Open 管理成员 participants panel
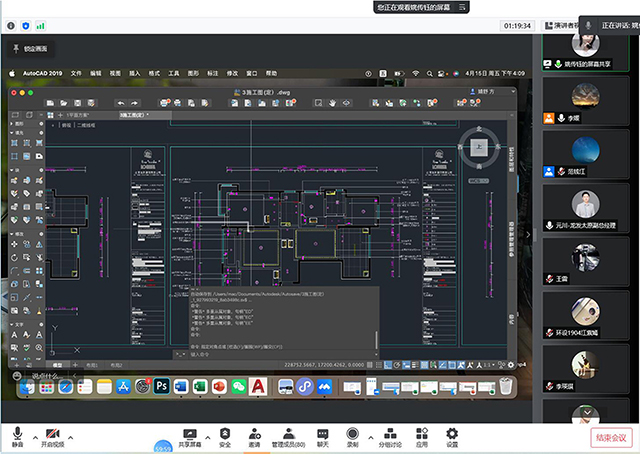640x454 pixels. (x=289, y=432)
